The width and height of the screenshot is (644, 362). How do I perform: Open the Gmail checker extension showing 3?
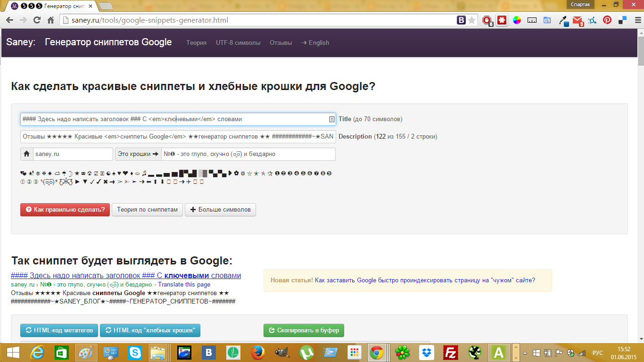(578, 21)
